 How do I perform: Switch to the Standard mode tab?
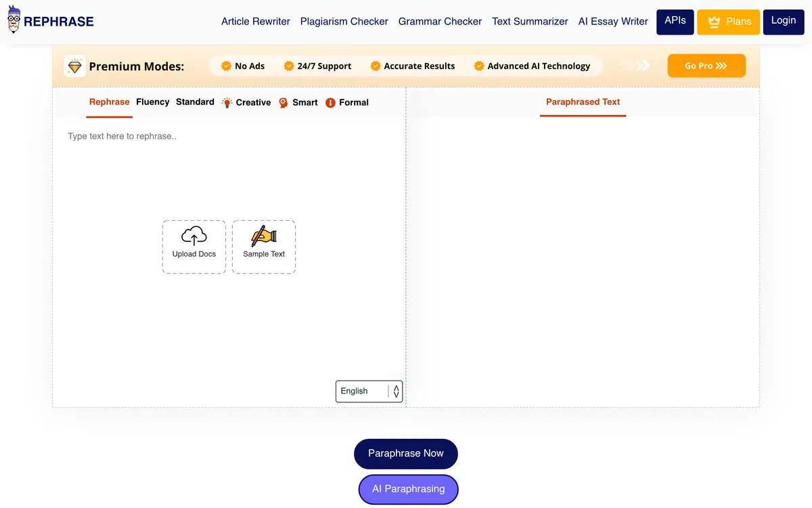click(195, 102)
